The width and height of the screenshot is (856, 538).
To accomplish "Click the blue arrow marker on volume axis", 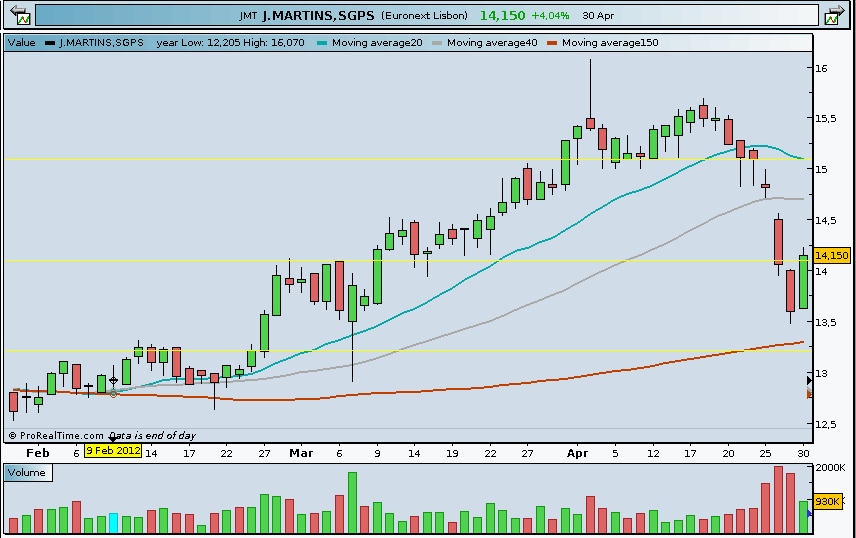I will [810, 513].
